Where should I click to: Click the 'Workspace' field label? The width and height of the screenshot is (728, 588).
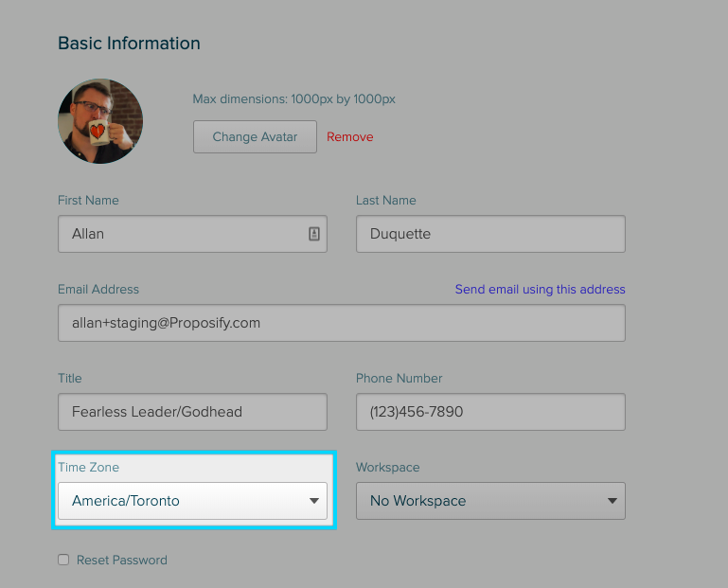[388, 467]
